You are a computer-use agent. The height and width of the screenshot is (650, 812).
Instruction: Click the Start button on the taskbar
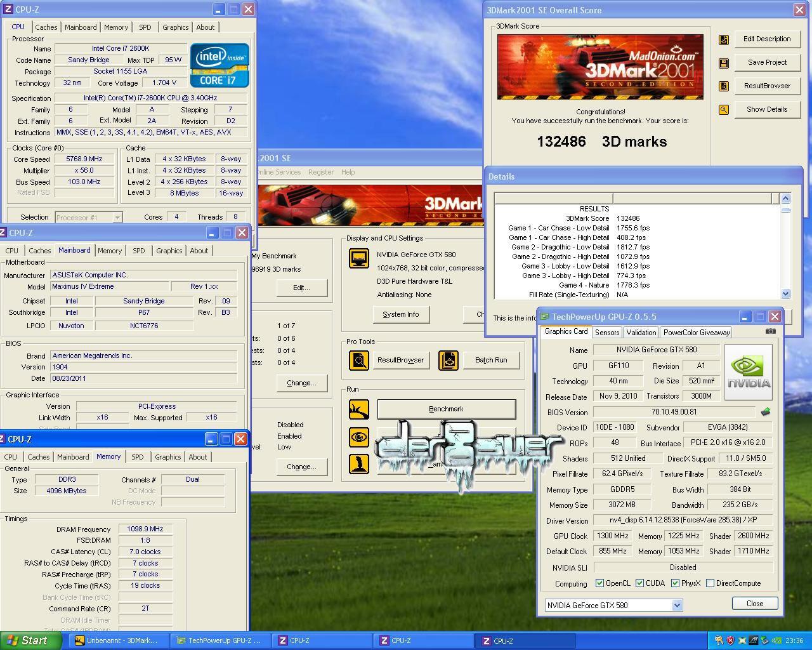pos(30,640)
